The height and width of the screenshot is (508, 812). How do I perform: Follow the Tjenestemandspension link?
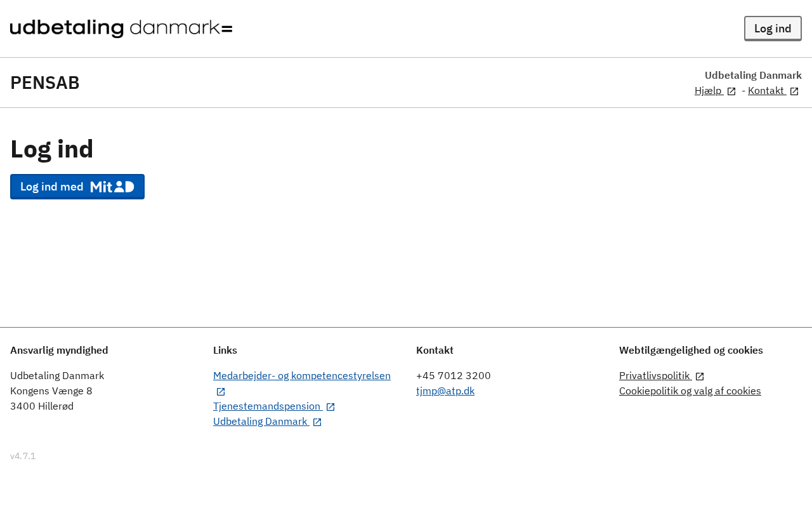[267, 406]
